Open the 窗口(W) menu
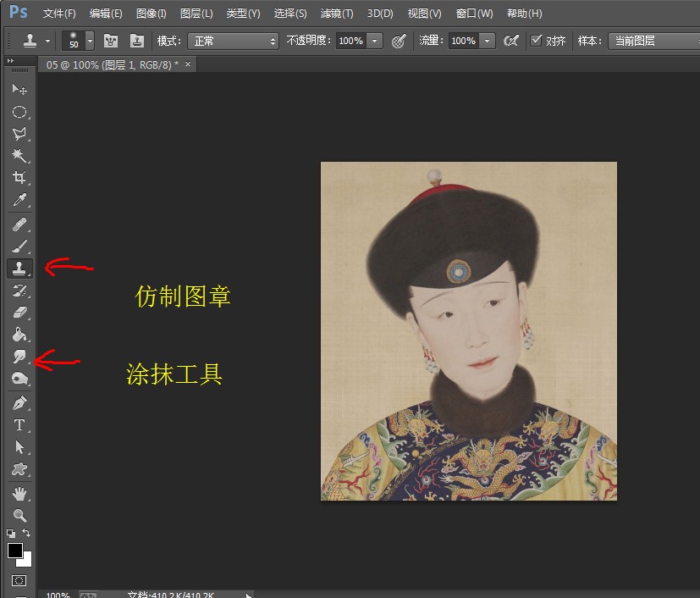This screenshot has width=700, height=598. (x=474, y=14)
